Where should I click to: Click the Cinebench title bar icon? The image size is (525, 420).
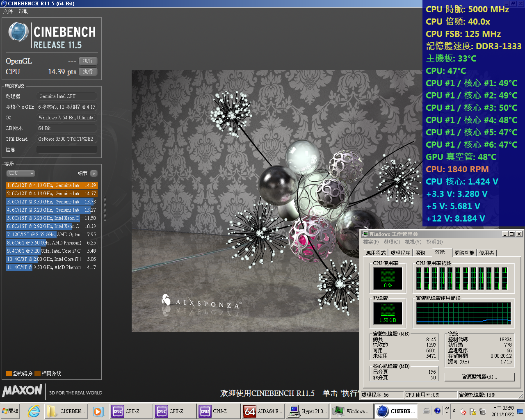coord(4,3)
